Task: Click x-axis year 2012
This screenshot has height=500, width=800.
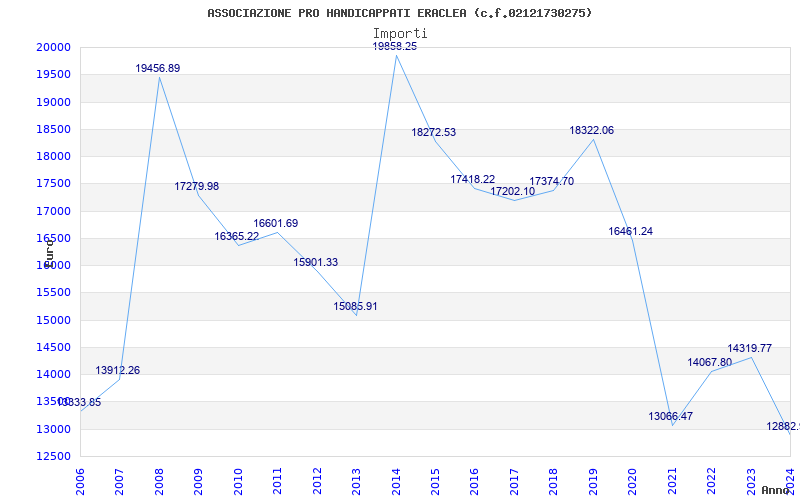Action: click(x=317, y=481)
